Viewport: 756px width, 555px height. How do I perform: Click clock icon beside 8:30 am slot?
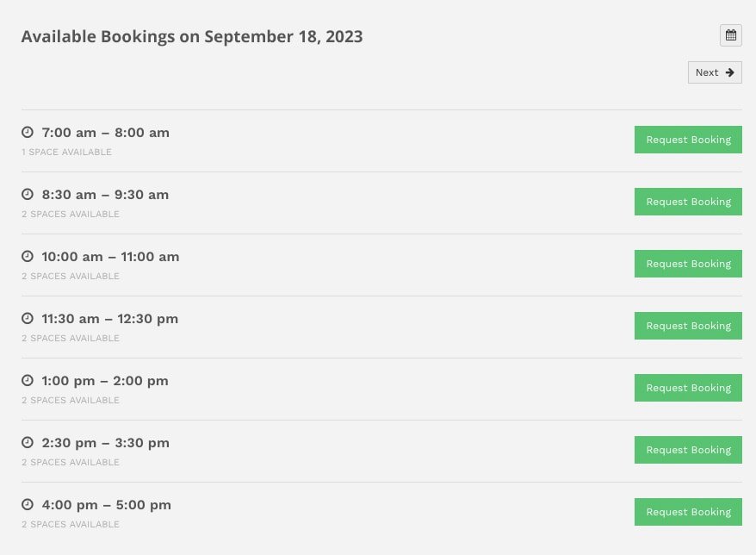click(28, 194)
